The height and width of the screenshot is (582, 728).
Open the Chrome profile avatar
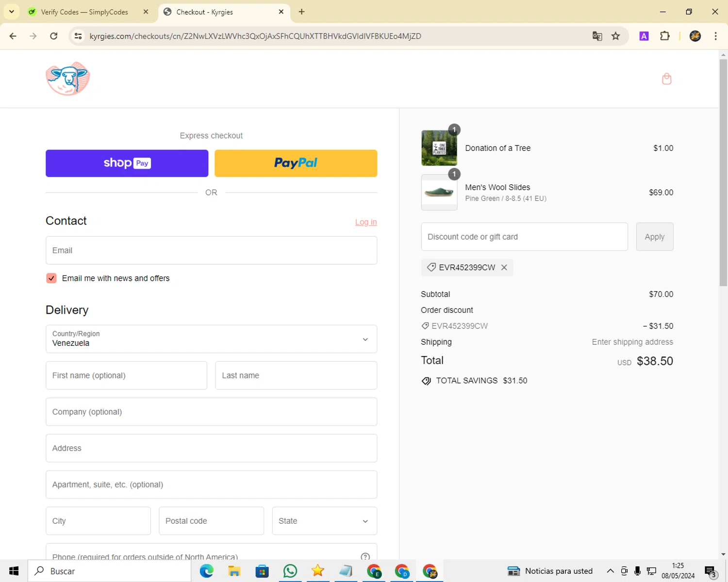pos(695,36)
